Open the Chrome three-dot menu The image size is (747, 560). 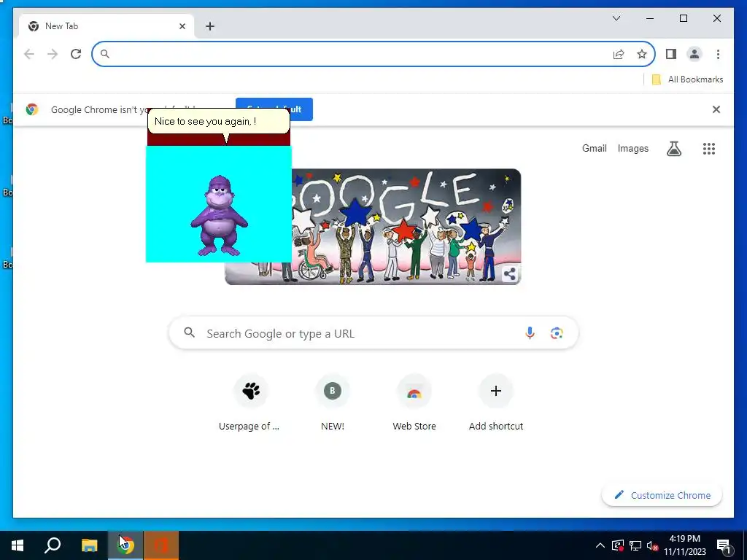[x=718, y=54]
